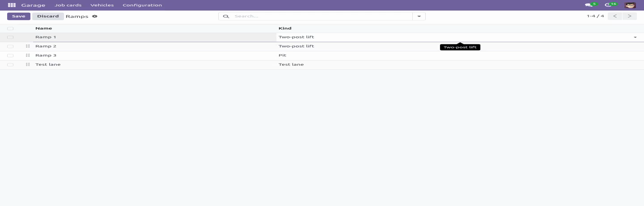Go to next page arrow
The image size is (644, 206).
click(630, 16)
